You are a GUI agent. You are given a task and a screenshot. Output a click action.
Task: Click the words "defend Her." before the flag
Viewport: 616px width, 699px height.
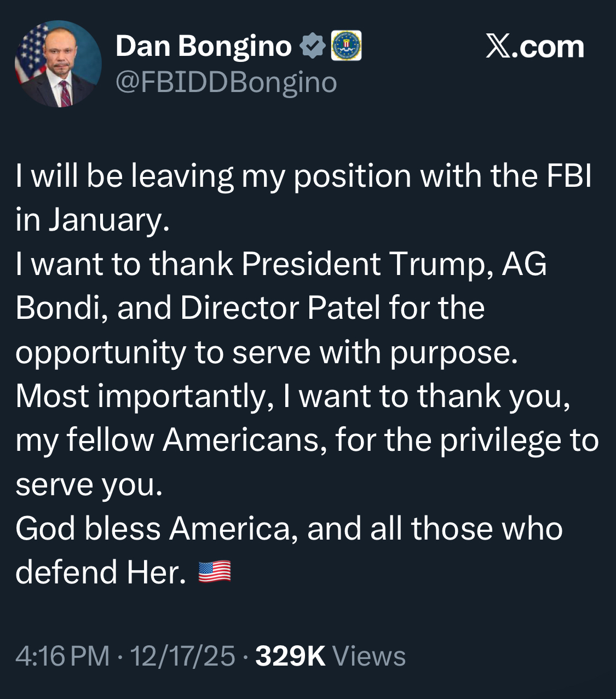[x=101, y=572]
